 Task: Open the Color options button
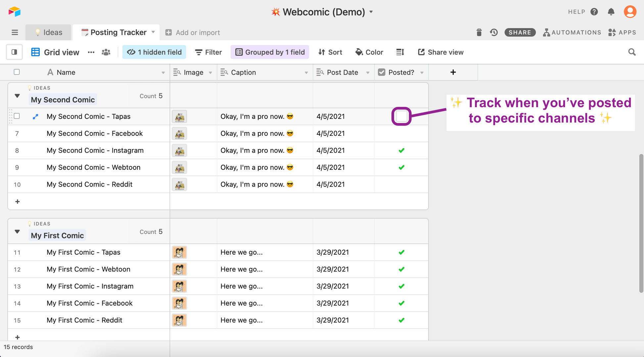pos(369,52)
